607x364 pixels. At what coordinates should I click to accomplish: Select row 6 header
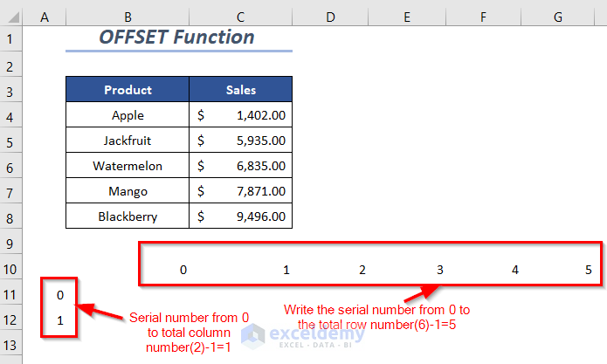(x=10, y=165)
